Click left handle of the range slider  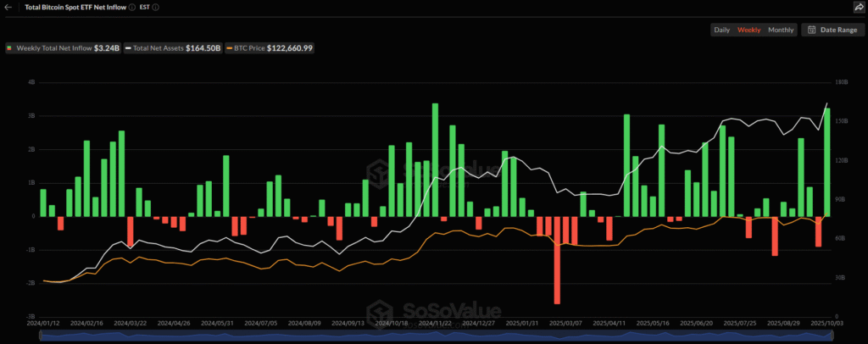[42, 336]
